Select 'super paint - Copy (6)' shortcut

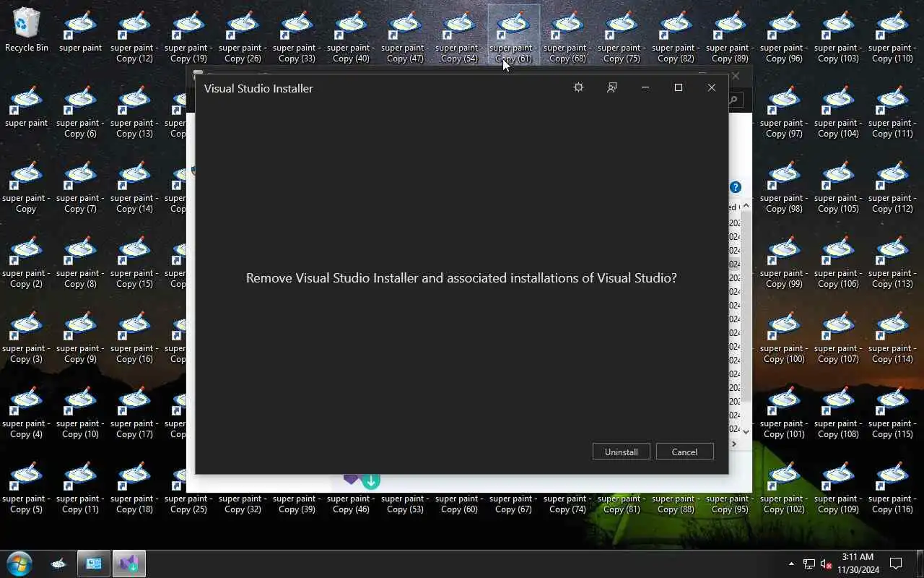click(x=80, y=111)
